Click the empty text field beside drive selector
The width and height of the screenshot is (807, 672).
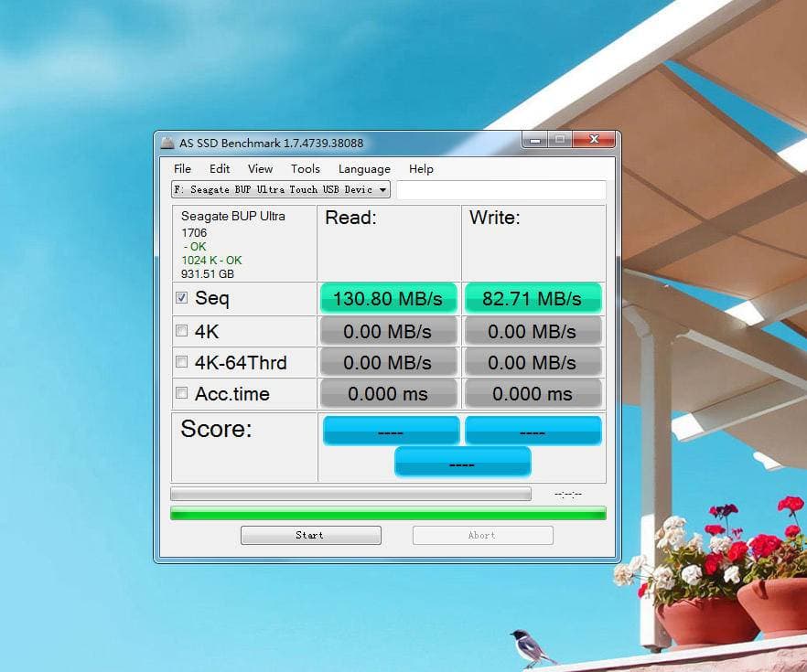tap(501, 190)
